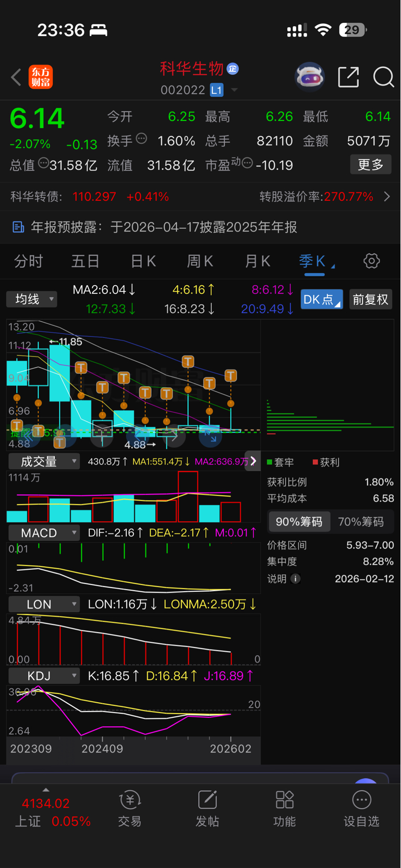
Task: Open the stock search magnifier
Action: point(383,77)
